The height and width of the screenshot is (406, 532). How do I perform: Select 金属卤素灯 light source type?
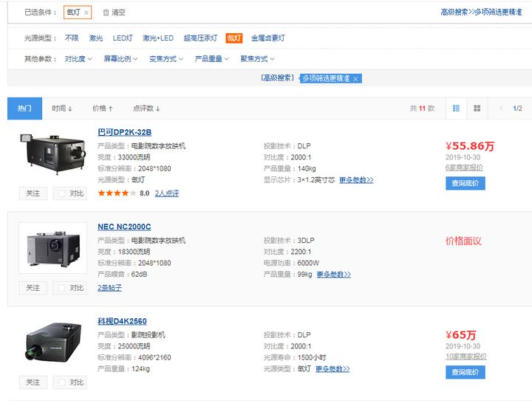267,38
